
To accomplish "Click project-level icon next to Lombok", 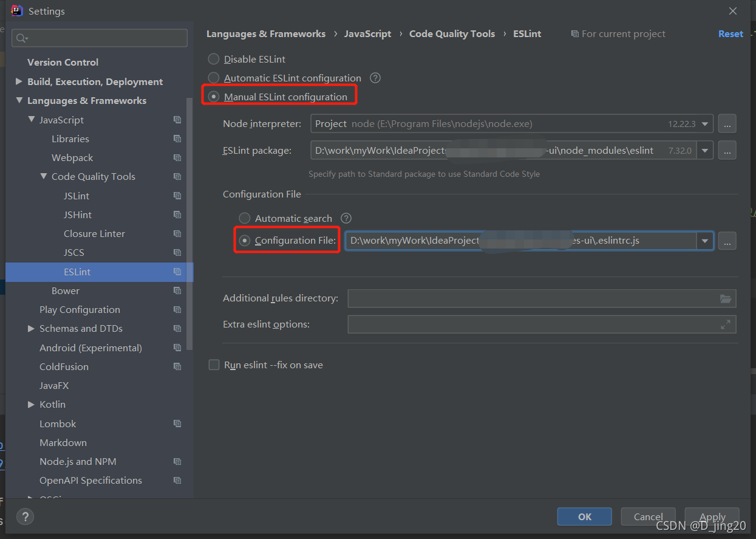I will pos(177,424).
